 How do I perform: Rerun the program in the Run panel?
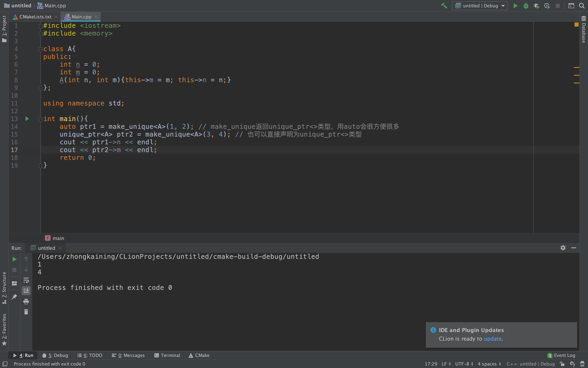pos(14,259)
